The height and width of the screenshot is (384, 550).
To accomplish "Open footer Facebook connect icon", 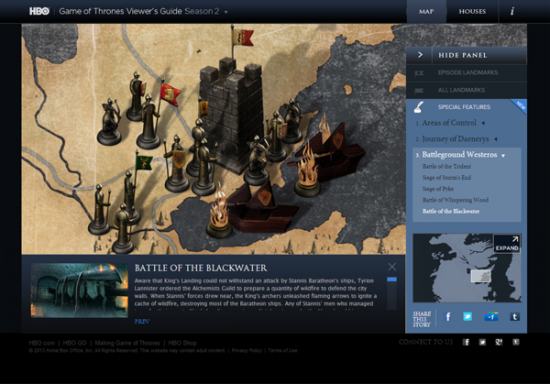I will tap(466, 342).
